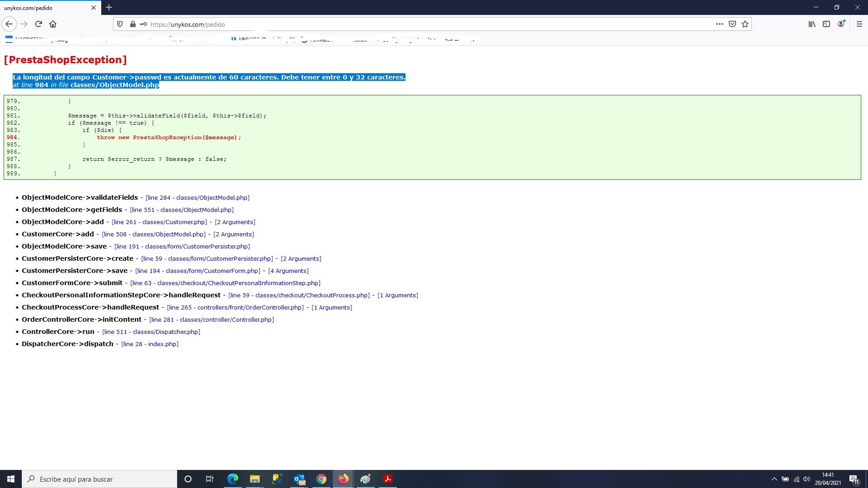Open Task View on the taskbar
Screen dimensions: 868x488
209,479
